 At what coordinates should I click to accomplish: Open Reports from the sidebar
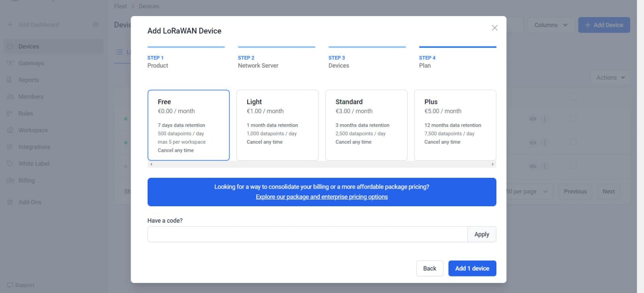(28, 80)
